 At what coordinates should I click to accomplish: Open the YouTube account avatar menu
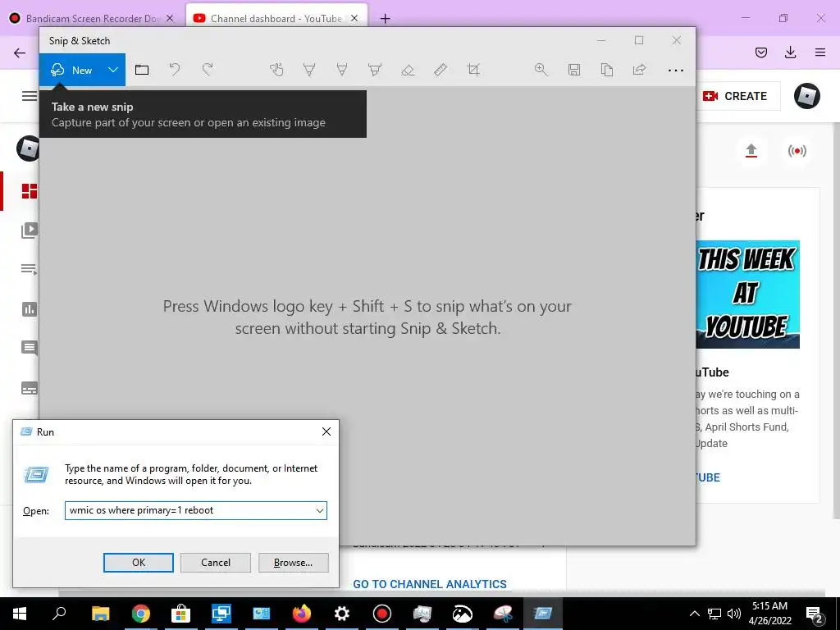coord(807,97)
